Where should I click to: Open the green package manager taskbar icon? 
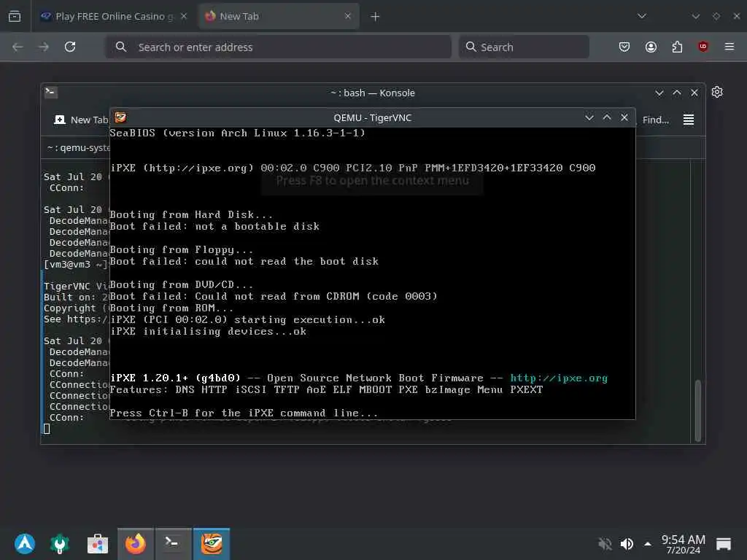click(60, 543)
